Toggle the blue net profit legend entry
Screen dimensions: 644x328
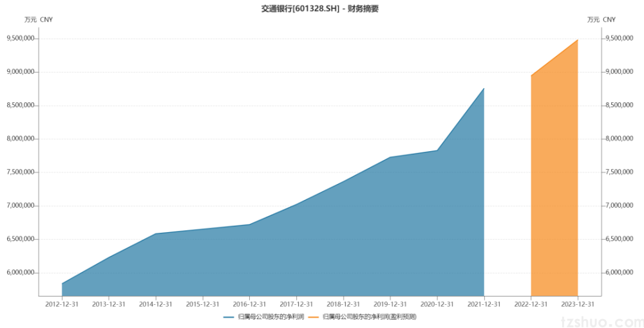click(x=263, y=317)
